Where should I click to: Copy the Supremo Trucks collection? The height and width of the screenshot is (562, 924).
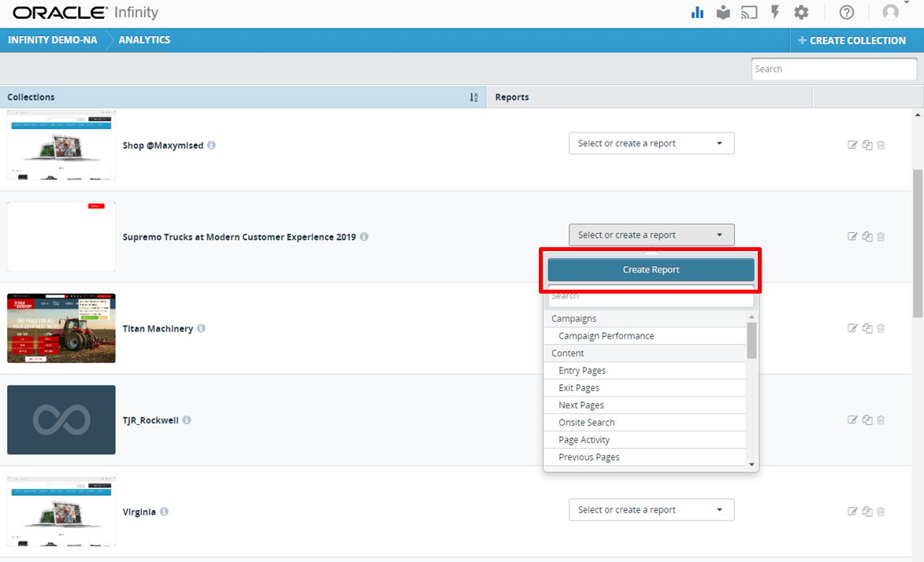(x=866, y=237)
